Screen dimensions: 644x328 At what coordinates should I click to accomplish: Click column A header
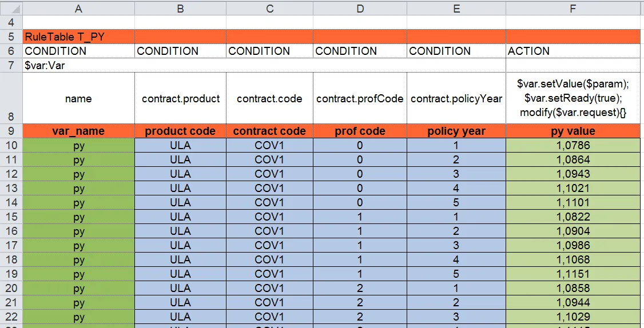click(78, 9)
